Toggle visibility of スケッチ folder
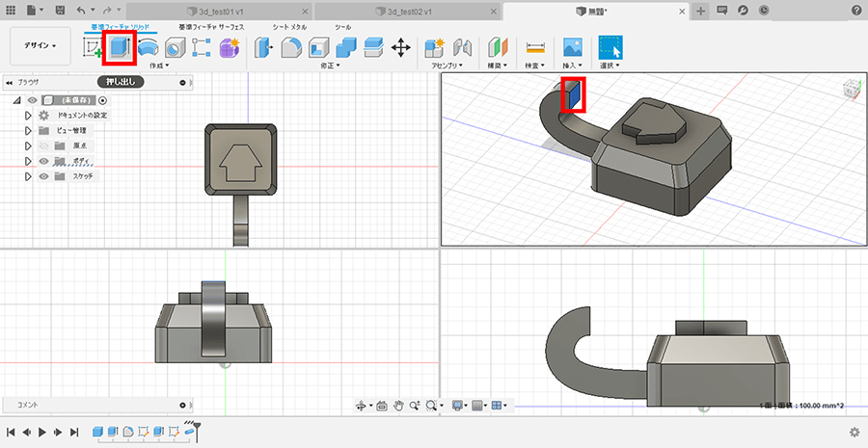Screen dimensions: 868x448 tap(44, 176)
